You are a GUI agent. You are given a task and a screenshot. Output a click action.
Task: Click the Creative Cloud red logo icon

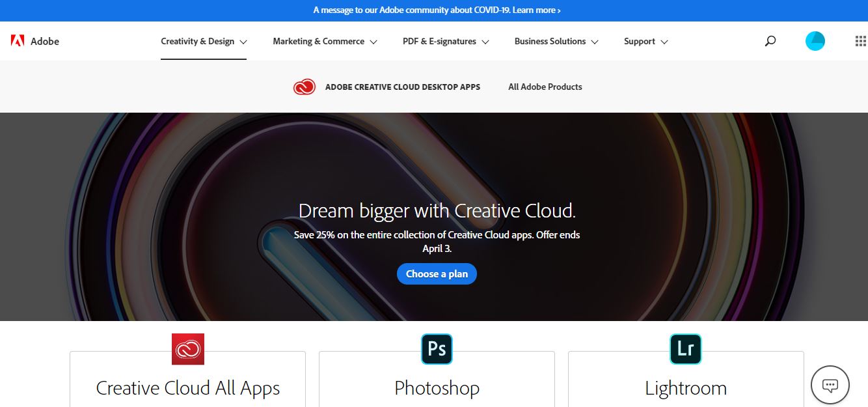[x=304, y=87]
